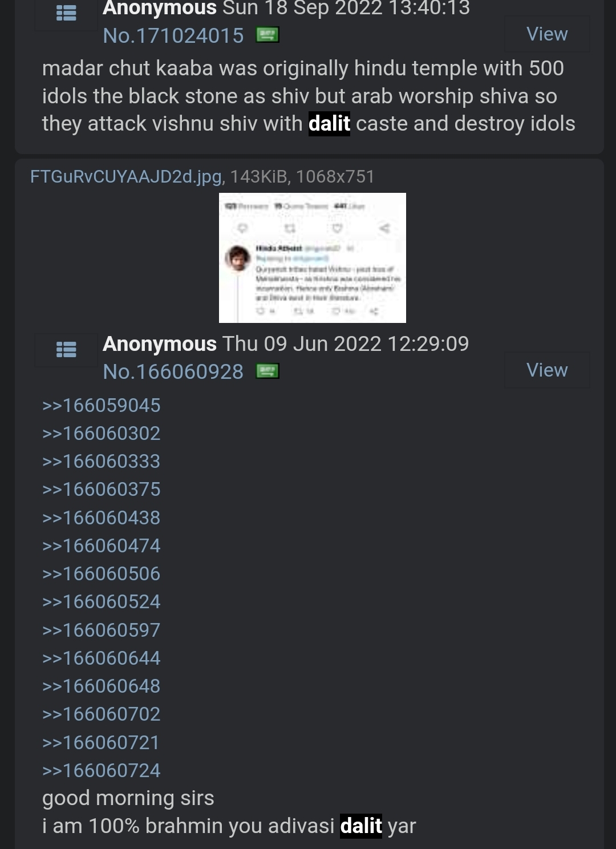View post No.166060928
616x849 pixels.
(x=547, y=370)
